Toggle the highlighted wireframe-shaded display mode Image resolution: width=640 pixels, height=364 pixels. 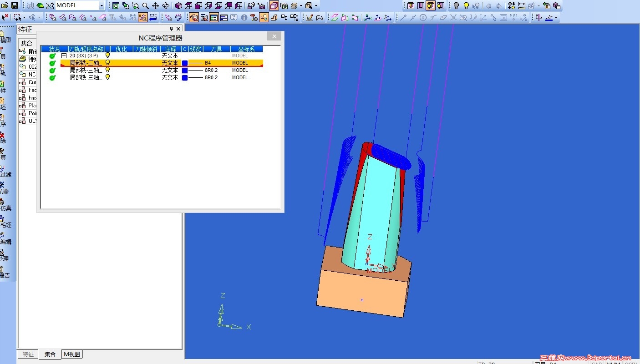click(x=274, y=5)
